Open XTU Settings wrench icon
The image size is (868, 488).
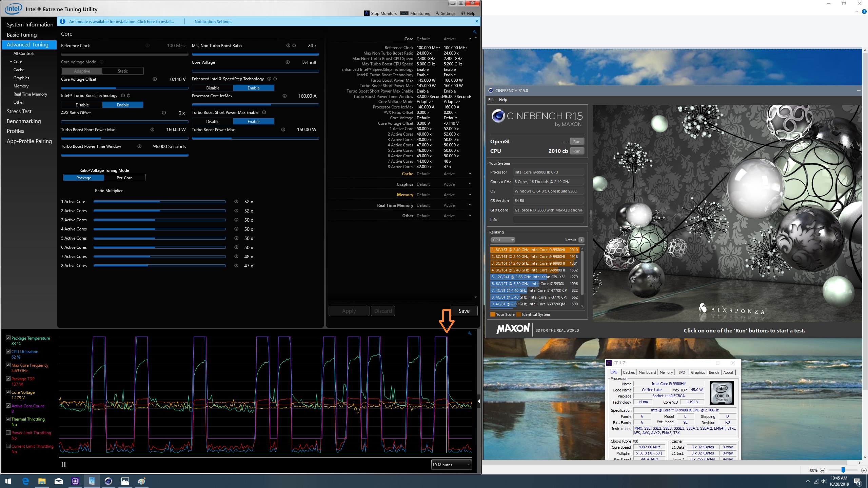click(x=437, y=13)
